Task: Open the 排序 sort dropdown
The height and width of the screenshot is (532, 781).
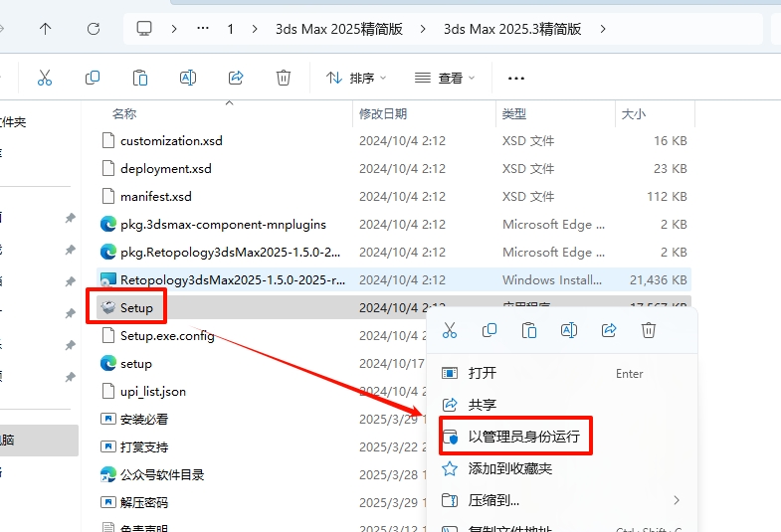Action: (x=356, y=79)
